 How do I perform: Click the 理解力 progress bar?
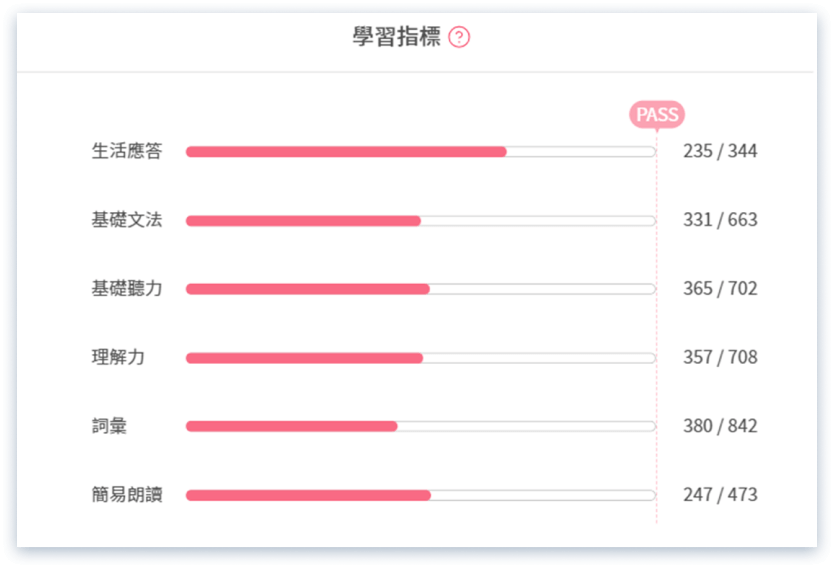[420, 358]
